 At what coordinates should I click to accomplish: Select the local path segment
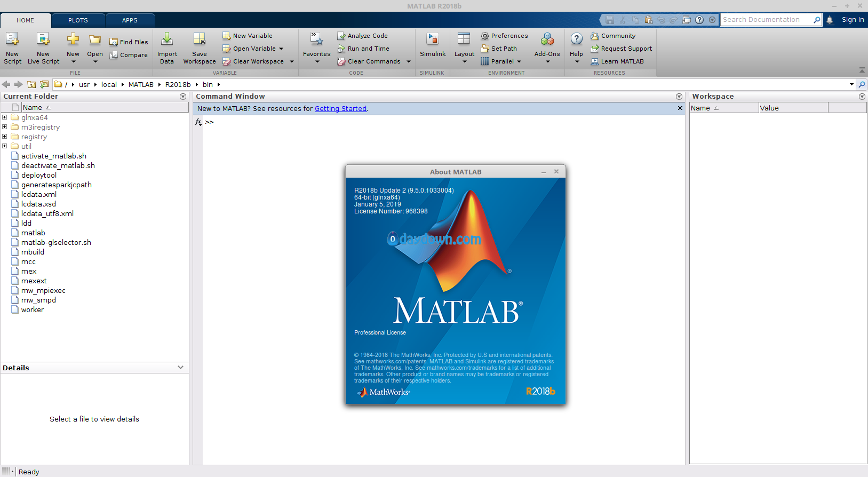[x=109, y=85]
